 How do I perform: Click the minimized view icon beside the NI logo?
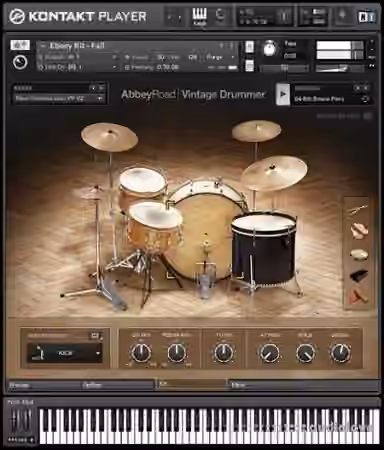click(x=342, y=15)
